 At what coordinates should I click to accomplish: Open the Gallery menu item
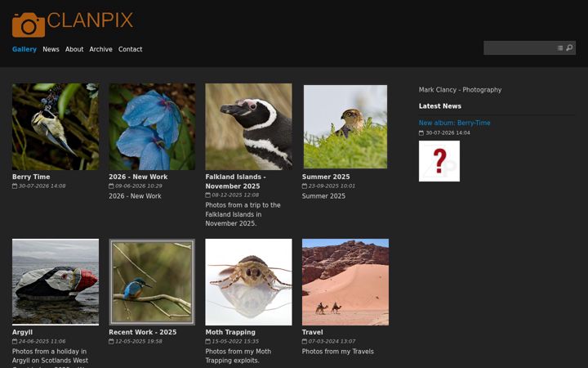point(24,49)
